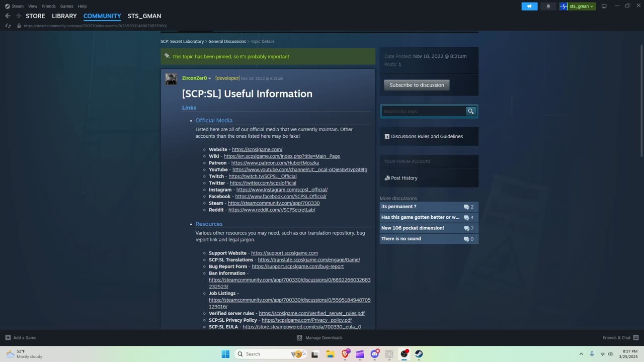Viewport: 644px width, 362px height.
Task: Open the Bug Report Form link
Action: [298, 266]
